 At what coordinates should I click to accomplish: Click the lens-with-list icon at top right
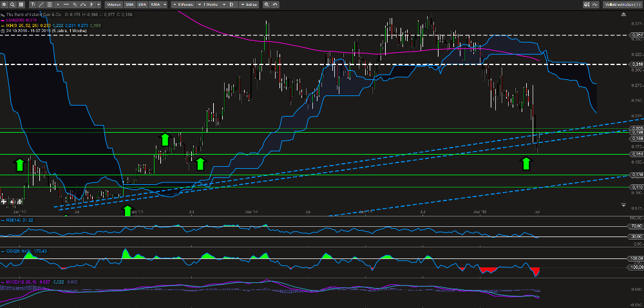(586, 5)
